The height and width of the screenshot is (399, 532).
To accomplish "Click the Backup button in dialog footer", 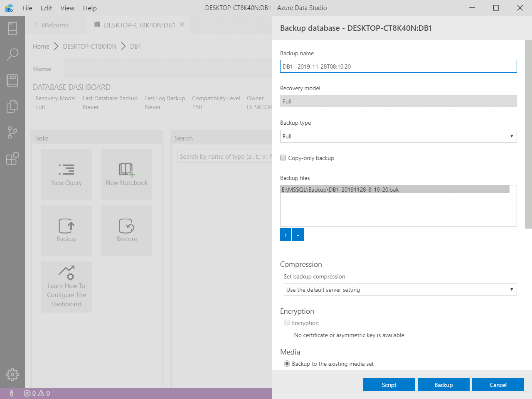I will coord(443,385).
